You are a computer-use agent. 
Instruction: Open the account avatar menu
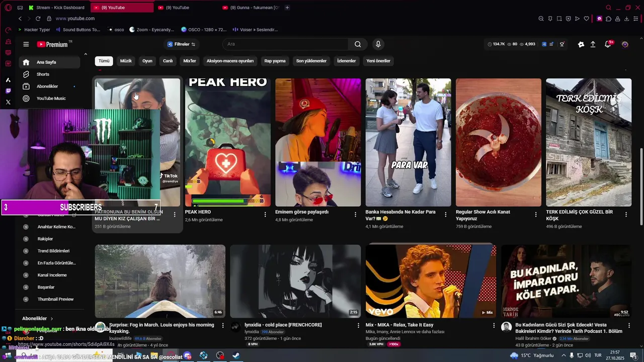625,44
